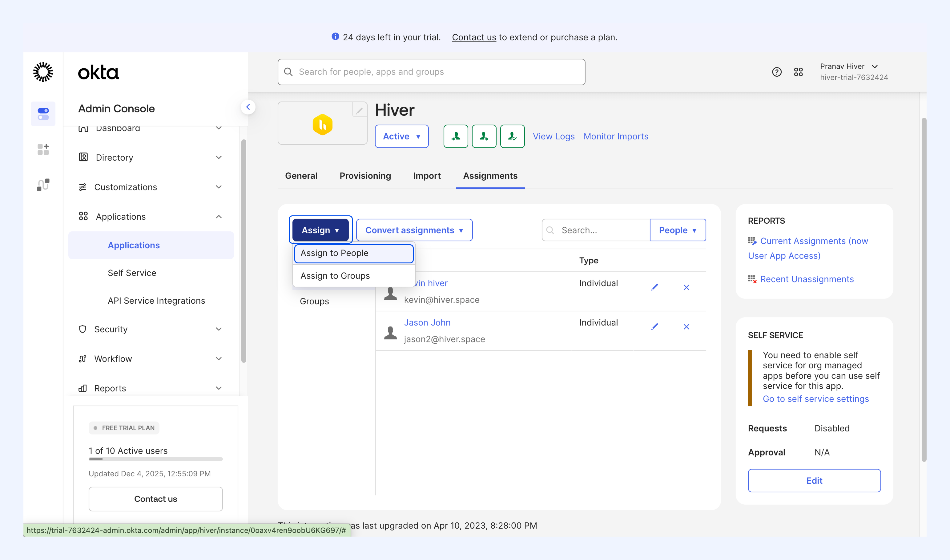Image resolution: width=950 pixels, height=560 pixels.
Task: Open the Pranav Hiver account menu
Action: coord(854,72)
